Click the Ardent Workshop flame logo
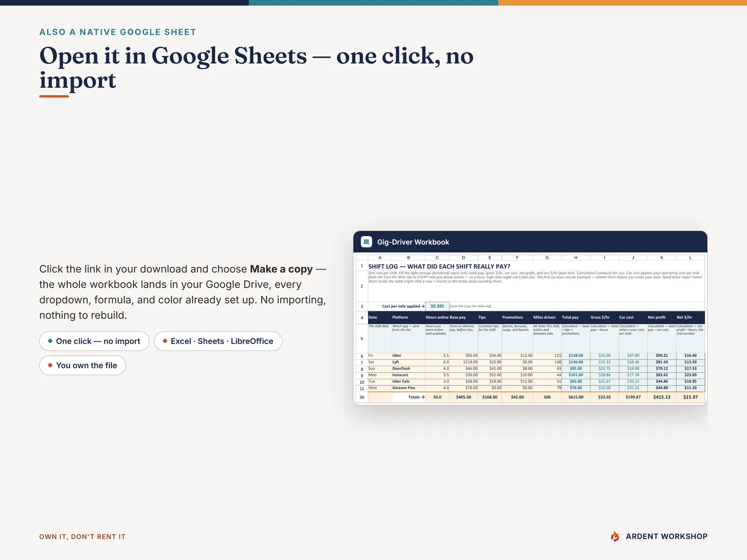Image resolution: width=747 pixels, height=560 pixels. pos(615,536)
